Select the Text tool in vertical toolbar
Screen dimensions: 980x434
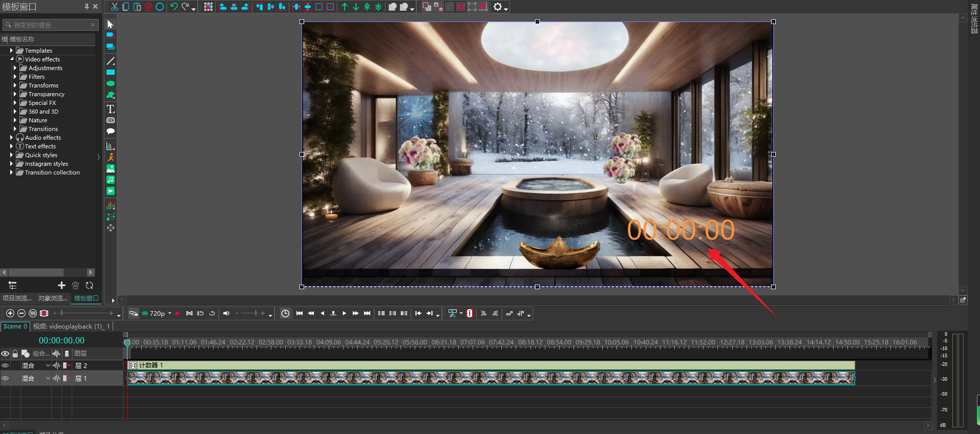click(x=111, y=109)
